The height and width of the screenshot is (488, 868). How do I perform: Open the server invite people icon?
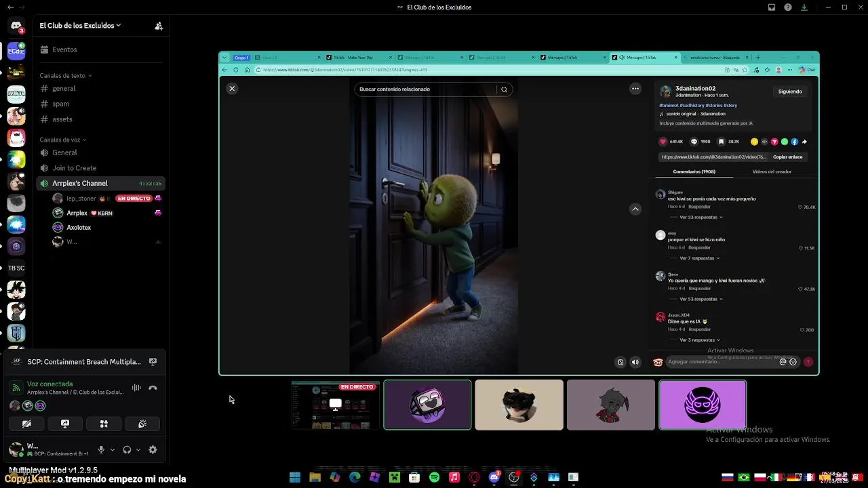pos(159,26)
